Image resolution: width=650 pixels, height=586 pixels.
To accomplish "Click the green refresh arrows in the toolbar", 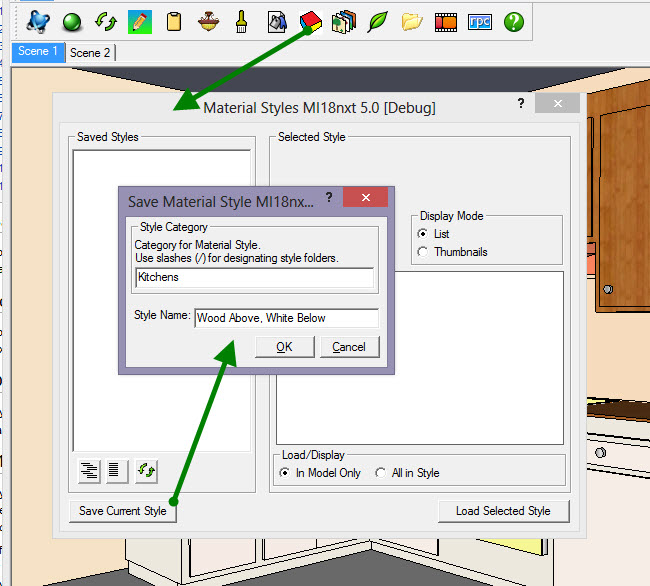I will [106, 20].
